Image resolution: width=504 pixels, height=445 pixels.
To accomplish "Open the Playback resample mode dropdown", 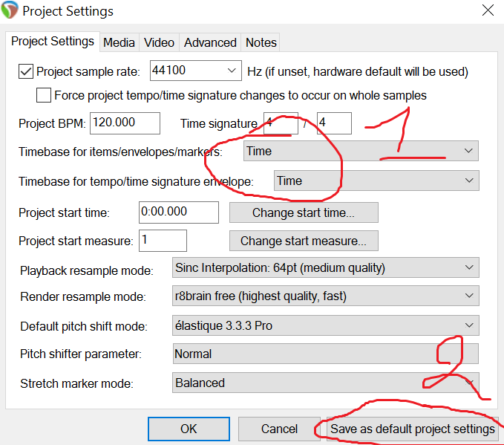I will (x=324, y=267).
